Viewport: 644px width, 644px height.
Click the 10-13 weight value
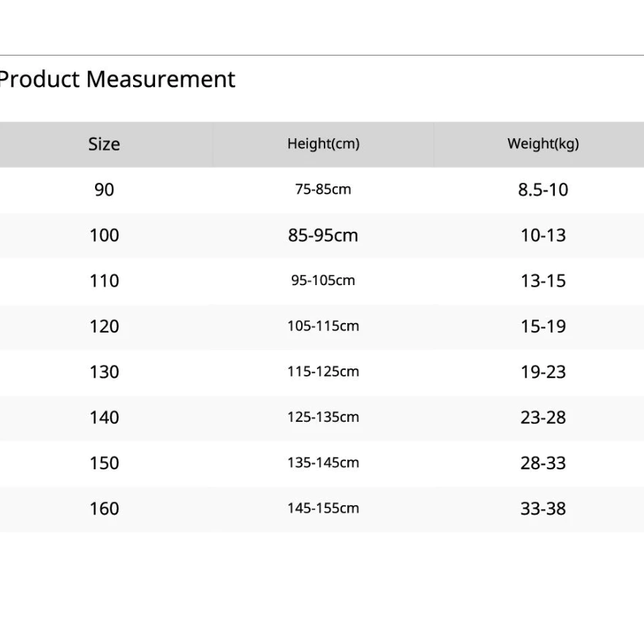[543, 235]
